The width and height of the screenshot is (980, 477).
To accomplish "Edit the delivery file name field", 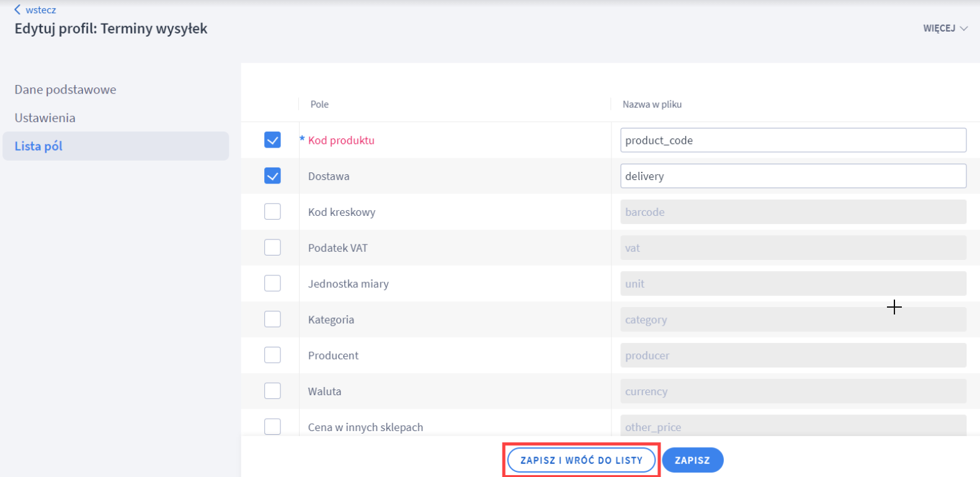I will point(793,176).
